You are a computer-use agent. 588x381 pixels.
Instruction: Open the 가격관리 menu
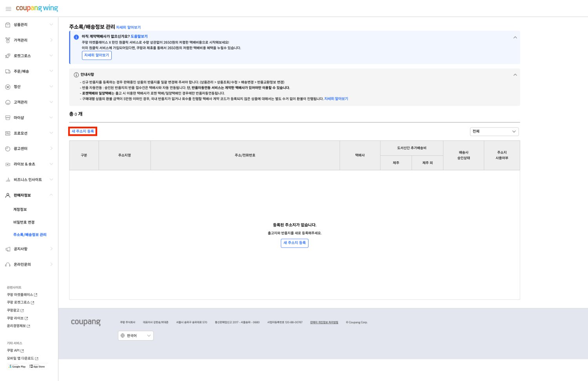(29, 40)
